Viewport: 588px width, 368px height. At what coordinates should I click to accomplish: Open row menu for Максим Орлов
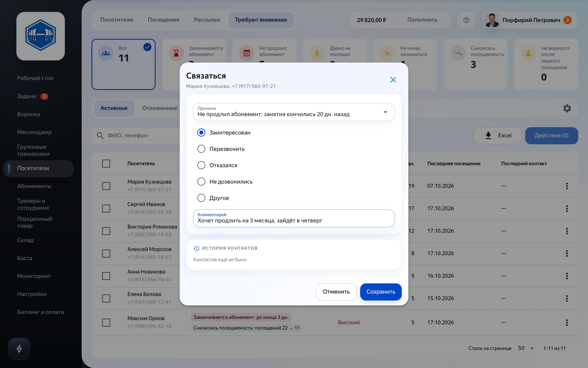(x=567, y=323)
